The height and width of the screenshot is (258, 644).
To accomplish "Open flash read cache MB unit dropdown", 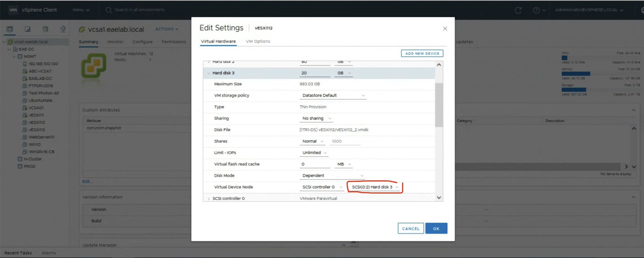I will pyautogui.click(x=344, y=164).
